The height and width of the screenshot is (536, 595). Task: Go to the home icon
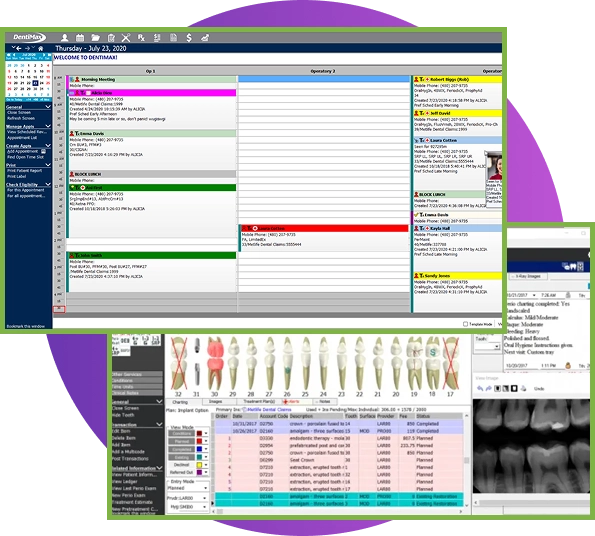click(x=41, y=49)
